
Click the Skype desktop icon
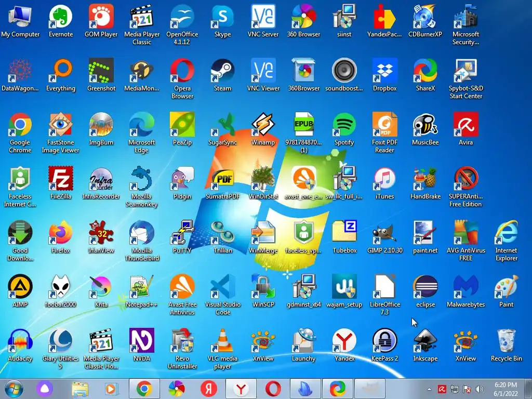tap(222, 21)
